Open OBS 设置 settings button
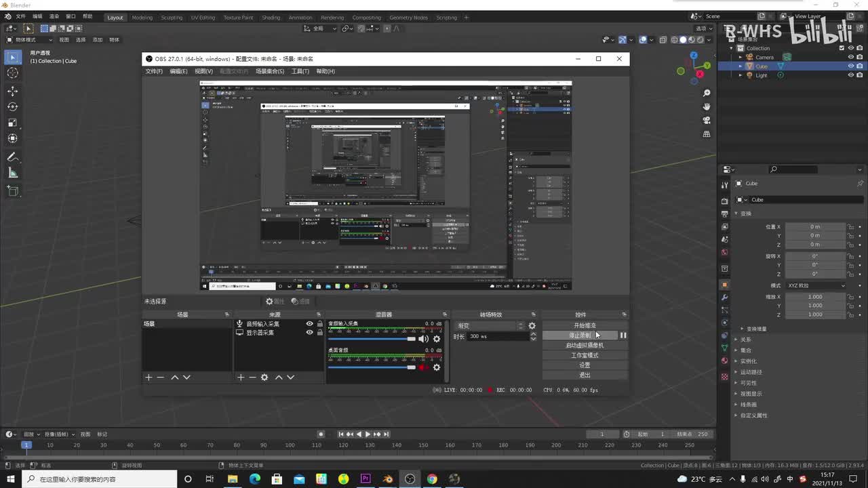The width and height of the screenshot is (868, 488). coord(585,365)
